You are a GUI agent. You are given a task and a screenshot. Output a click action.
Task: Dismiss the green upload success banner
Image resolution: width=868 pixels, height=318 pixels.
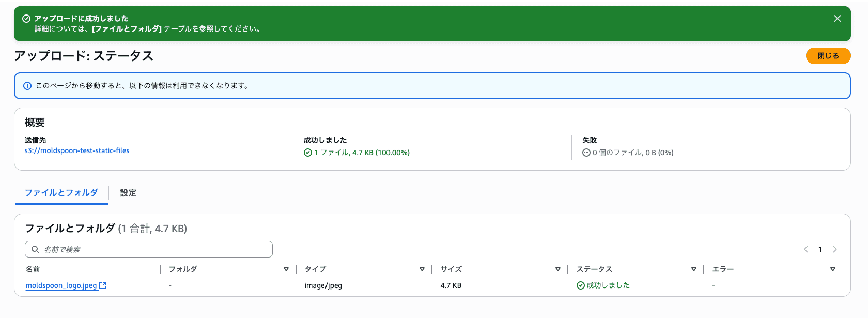point(838,19)
